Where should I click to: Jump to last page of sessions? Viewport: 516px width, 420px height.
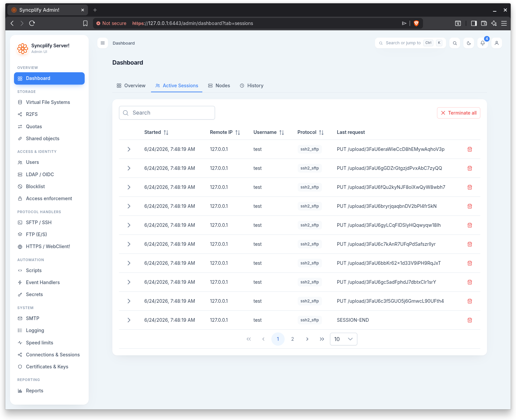322,339
